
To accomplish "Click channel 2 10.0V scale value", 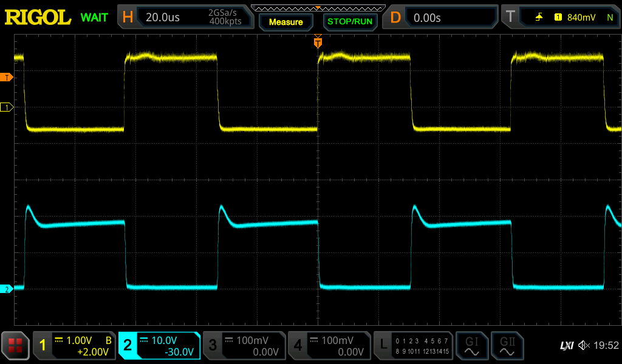I will pos(164,340).
